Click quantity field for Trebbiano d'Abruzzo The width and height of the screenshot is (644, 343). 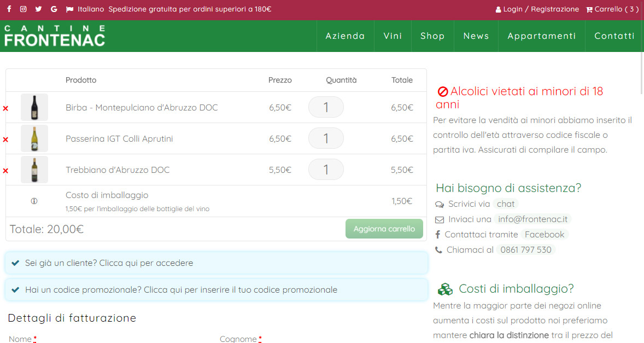[326, 170]
